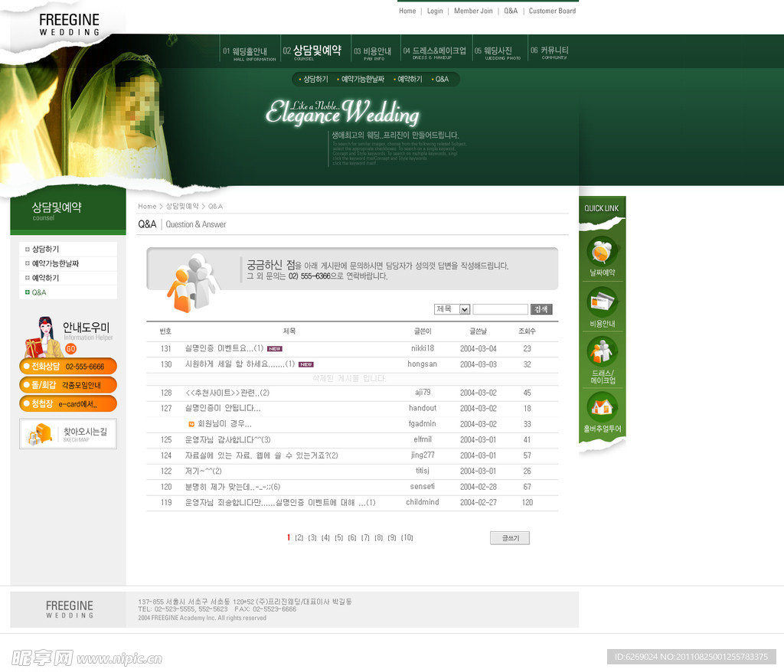Click the NEW badge on post 130

(x=306, y=364)
